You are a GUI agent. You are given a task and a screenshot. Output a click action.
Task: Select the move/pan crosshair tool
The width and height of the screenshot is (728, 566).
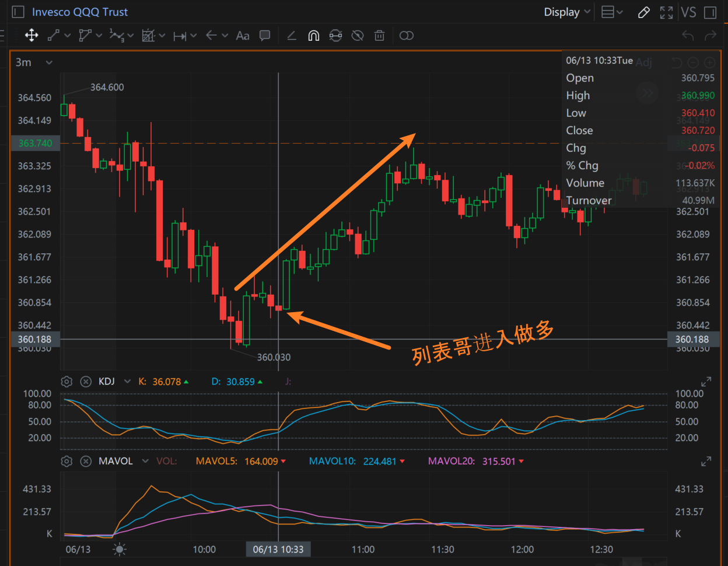point(32,36)
